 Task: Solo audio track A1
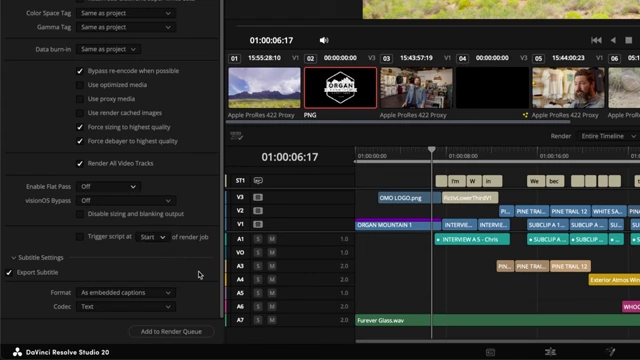[x=258, y=239]
